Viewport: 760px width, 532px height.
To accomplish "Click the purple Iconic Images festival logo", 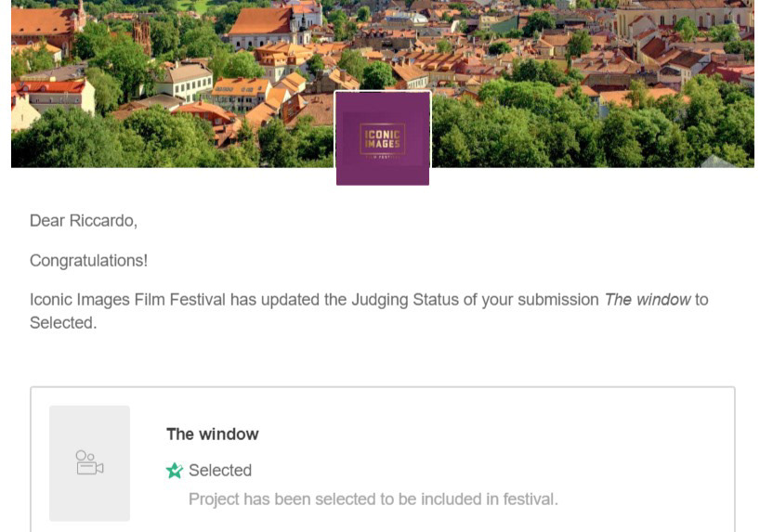I will point(383,139).
